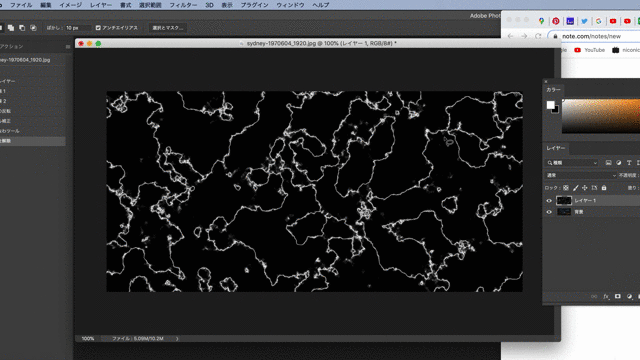
Task: Click the 選択とマスク button
Action: click(167, 28)
